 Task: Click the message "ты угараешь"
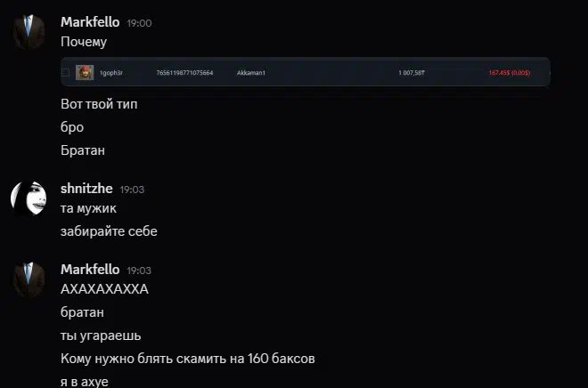pos(101,336)
